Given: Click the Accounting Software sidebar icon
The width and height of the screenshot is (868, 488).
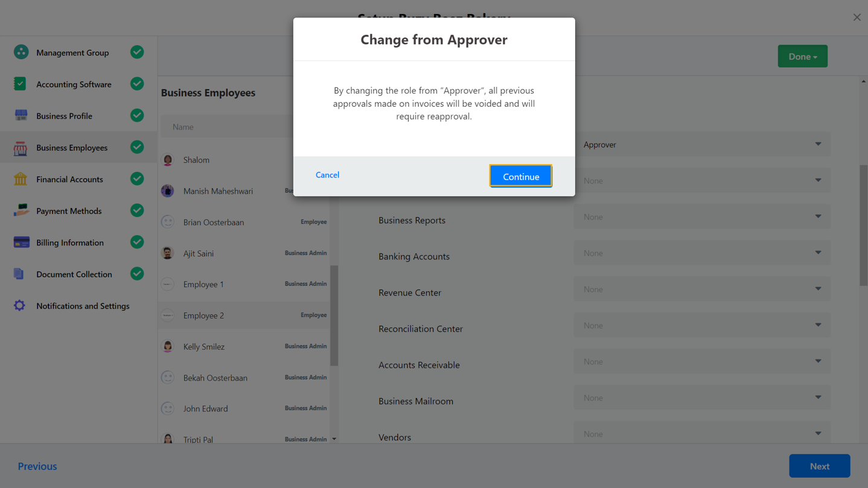Looking at the screenshot, I should click(21, 84).
